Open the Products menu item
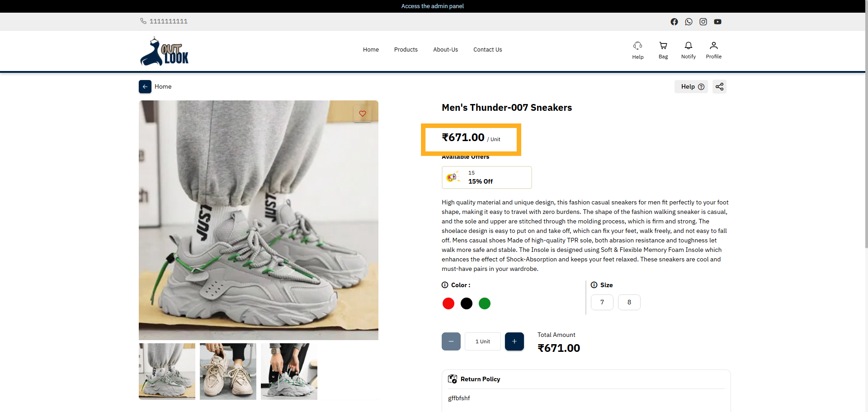868x412 pixels. point(406,50)
